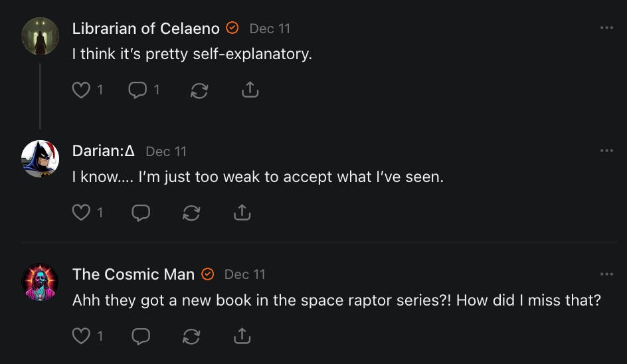The image size is (627, 364).
Task: Restack The Cosmic Man's comment
Action: click(x=191, y=336)
